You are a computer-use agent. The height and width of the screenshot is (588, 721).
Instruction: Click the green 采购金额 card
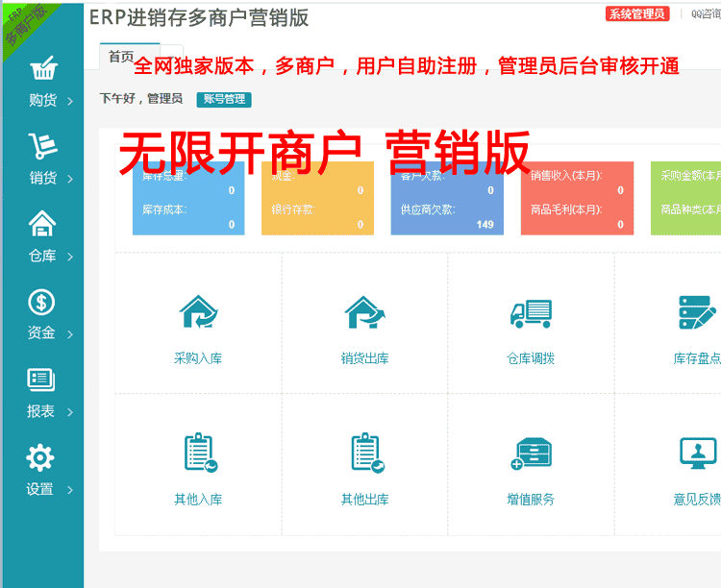(685, 198)
